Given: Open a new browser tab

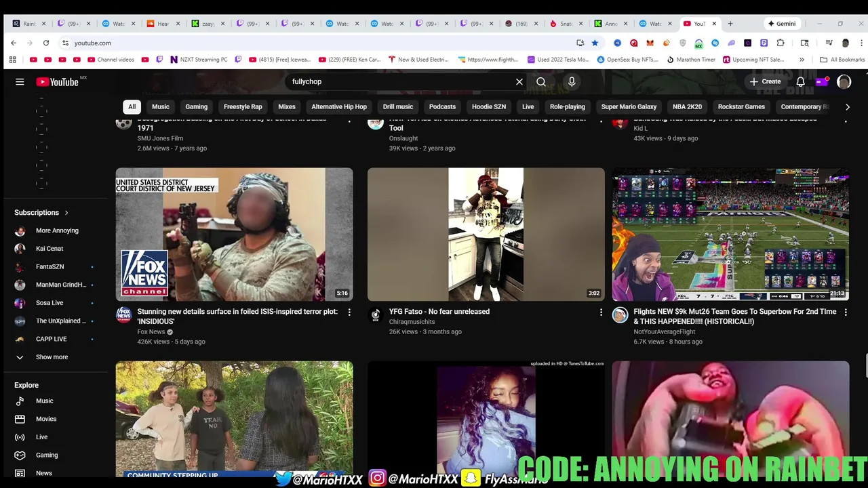Looking at the screenshot, I should 730,24.
